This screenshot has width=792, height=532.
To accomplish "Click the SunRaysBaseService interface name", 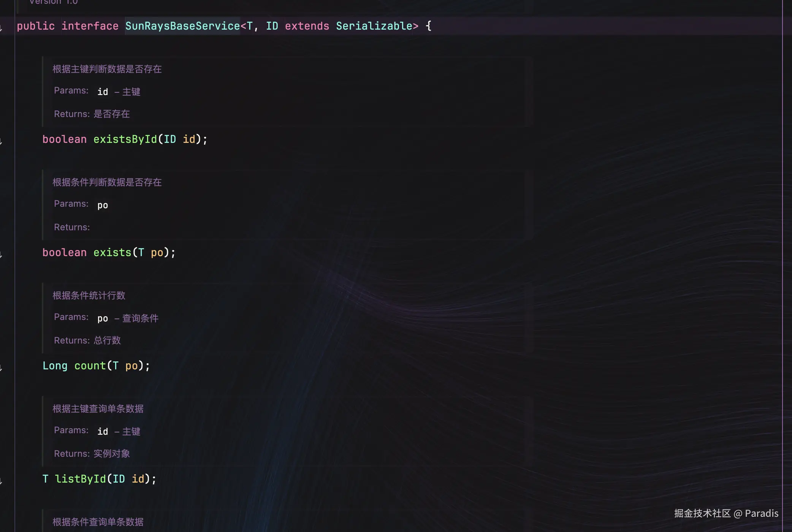I will click(x=182, y=26).
